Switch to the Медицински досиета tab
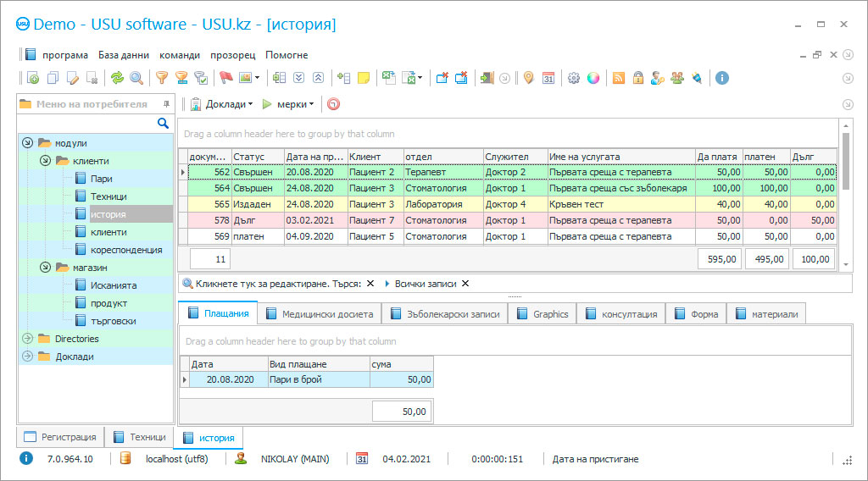 click(x=319, y=314)
